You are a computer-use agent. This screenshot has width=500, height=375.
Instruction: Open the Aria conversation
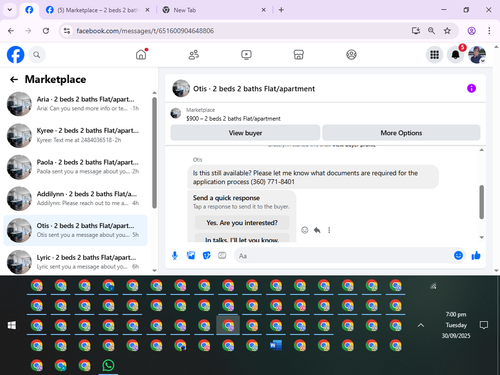pyautogui.click(x=75, y=104)
